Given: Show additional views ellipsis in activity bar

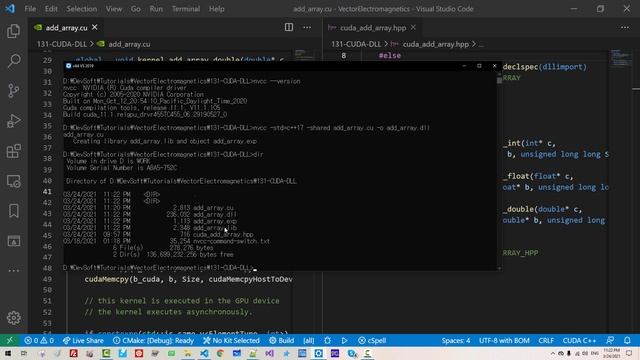Looking at the screenshot, I should pos(13,271).
